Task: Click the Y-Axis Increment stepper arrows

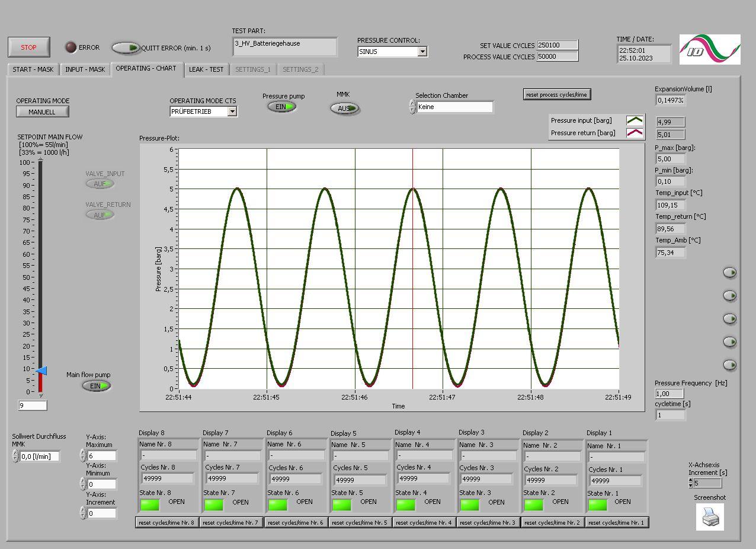Action: pos(83,513)
